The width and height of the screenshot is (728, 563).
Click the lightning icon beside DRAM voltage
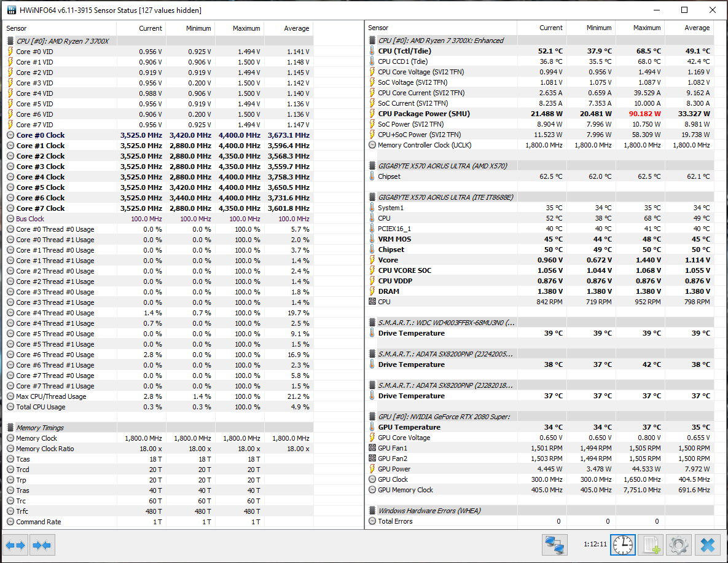(x=372, y=291)
